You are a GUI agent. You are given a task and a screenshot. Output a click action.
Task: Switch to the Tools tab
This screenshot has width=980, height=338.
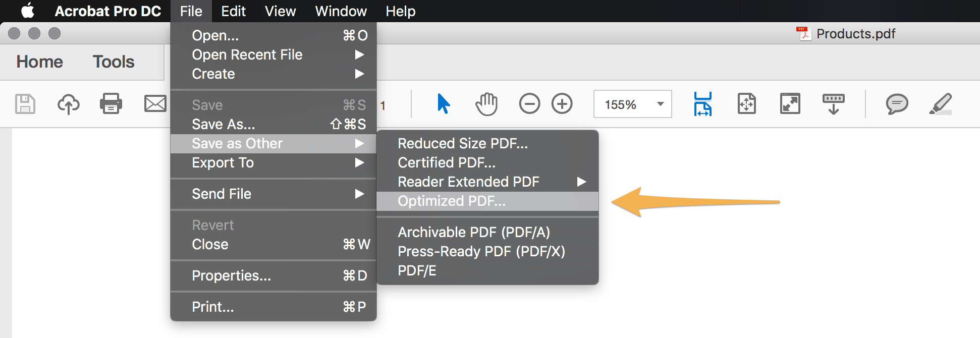pyautogui.click(x=114, y=62)
